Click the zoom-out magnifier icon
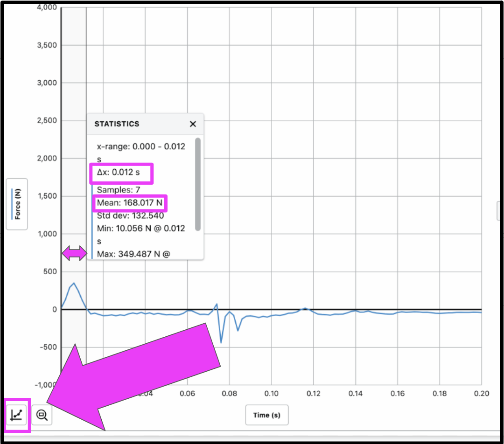 (x=42, y=415)
